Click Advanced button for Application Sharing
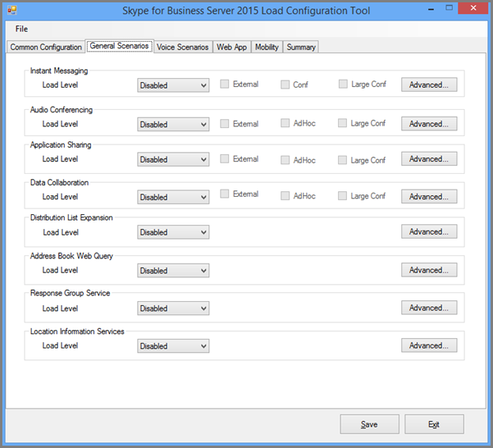This screenshot has height=448, width=493. click(429, 159)
